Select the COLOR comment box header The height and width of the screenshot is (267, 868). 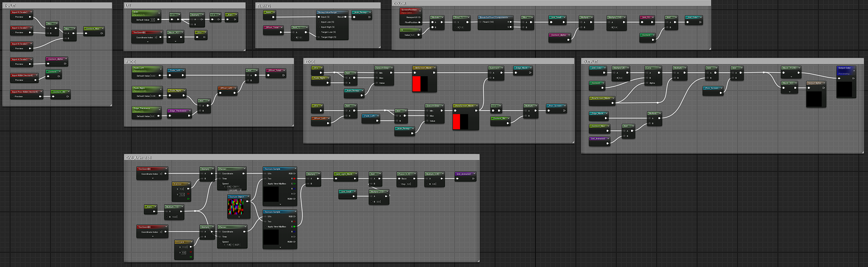pyautogui.click(x=551, y=3)
